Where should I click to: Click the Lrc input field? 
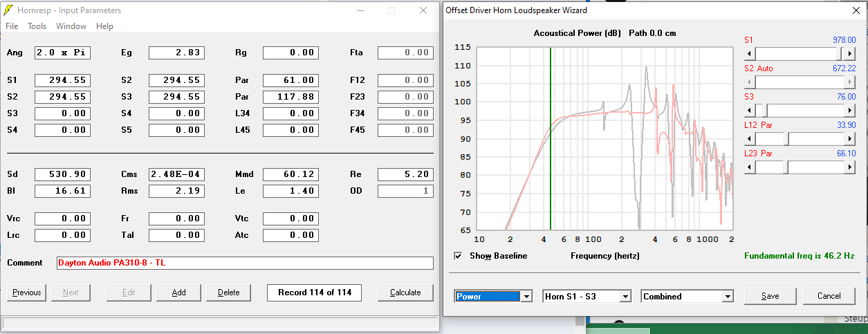tap(62, 235)
